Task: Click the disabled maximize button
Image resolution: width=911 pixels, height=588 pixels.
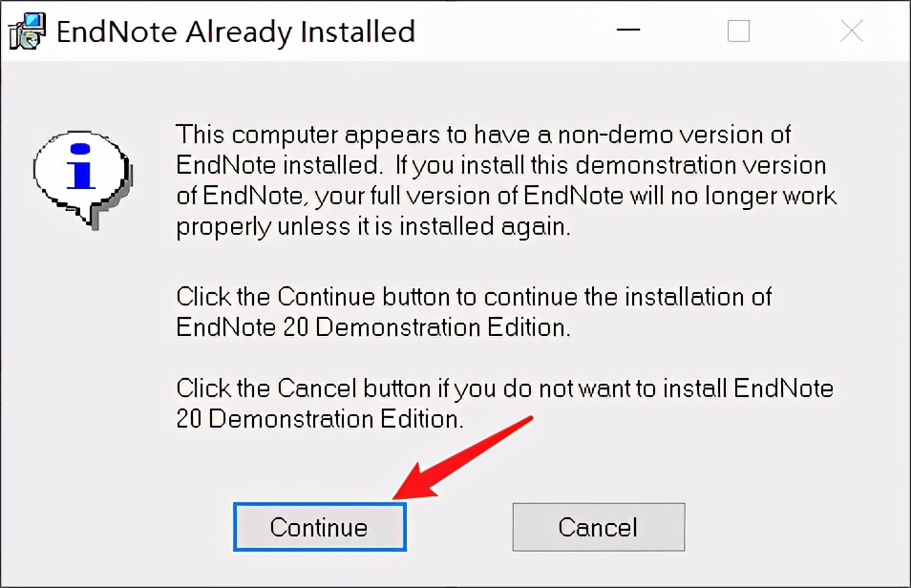Action: (x=738, y=31)
